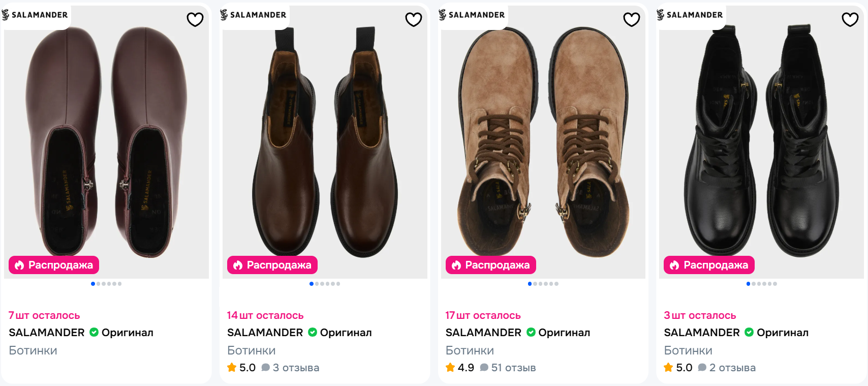Click heart icon on black lace-up boots
Image resolution: width=868 pixels, height=386 pixels.
pyautogui.click(x=850, y=19)
